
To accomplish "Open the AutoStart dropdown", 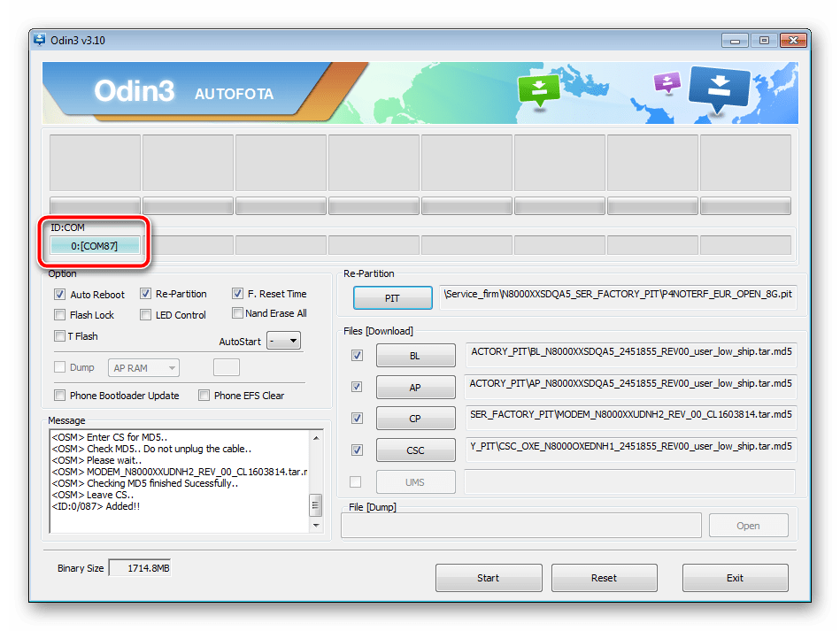I will [283, 341].
